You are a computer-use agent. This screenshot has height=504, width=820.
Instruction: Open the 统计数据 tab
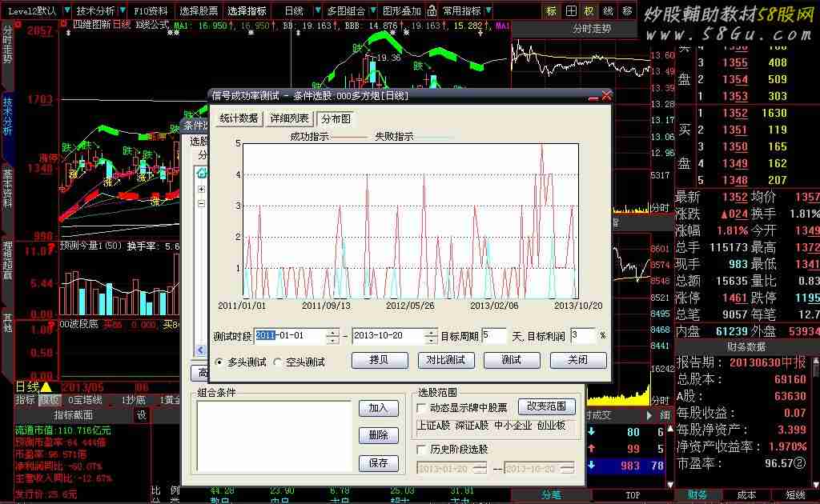point(239,118)
